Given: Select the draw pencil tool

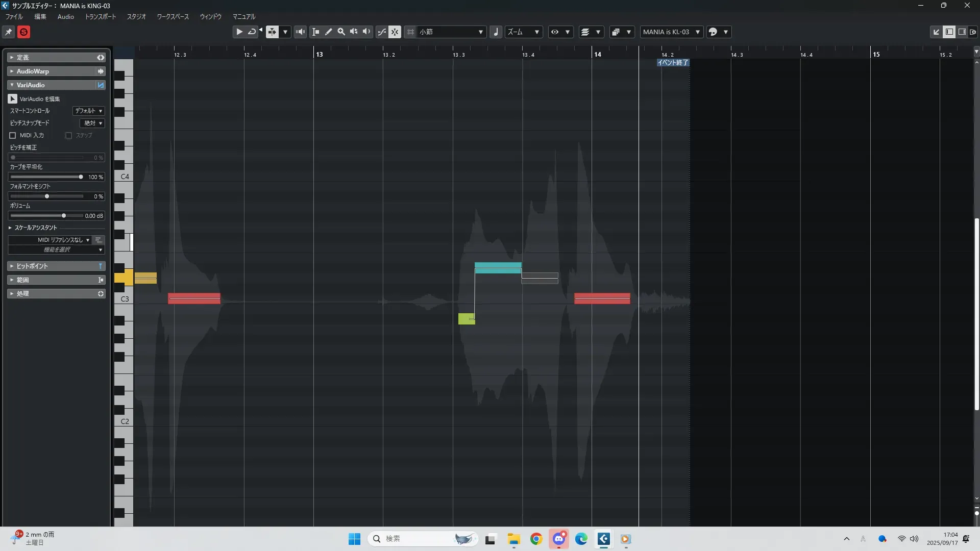Looking at the screenshot, I should coord(329,32).
